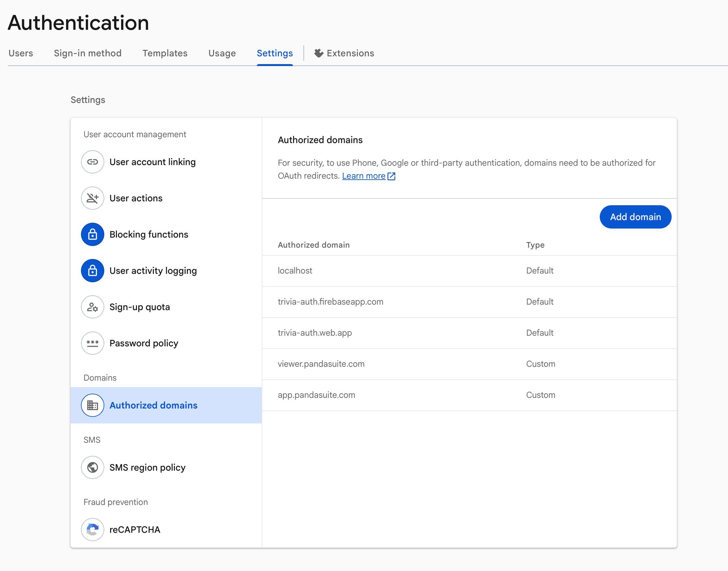
Task: Click the Add domain button
Action: [635, 217]
